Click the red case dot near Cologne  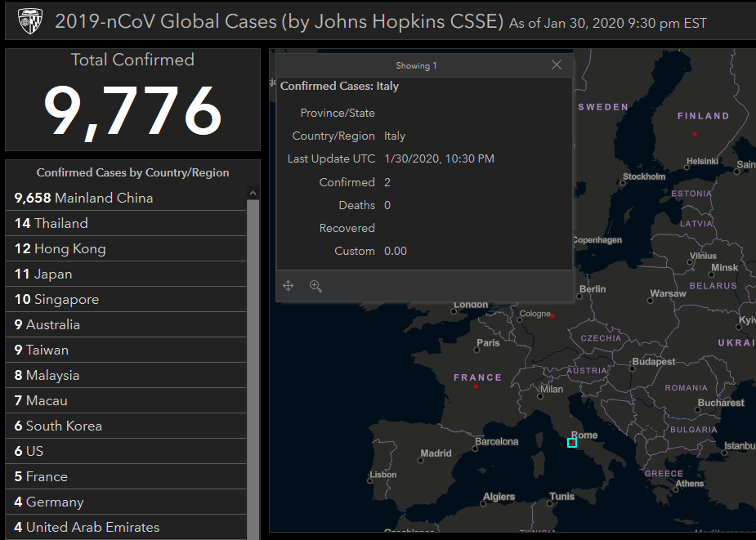coord(552,316)
